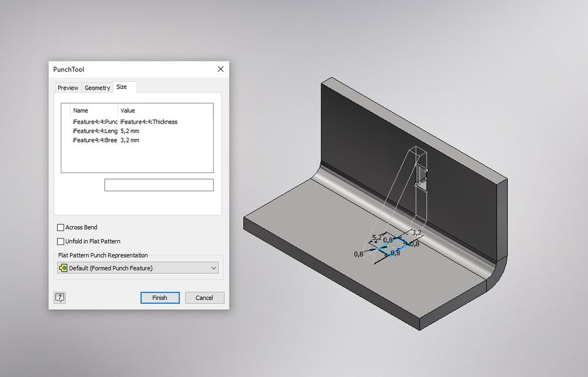Click the Cancel button

coord(204,297)
